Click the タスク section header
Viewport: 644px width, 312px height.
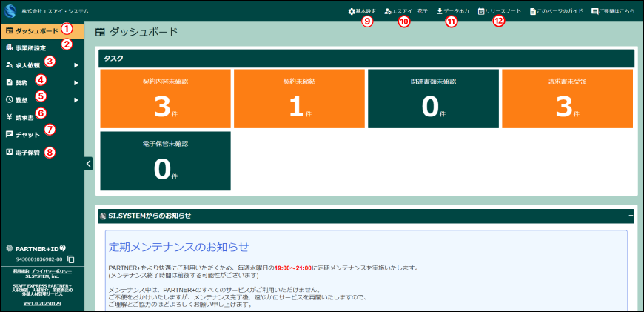(x=366, y=59)
